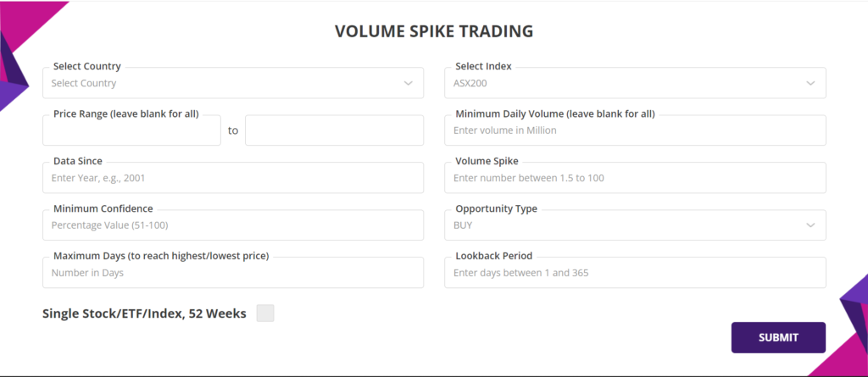This screenshot has height=377, width=868.
Task: Open the index dropdown showing ASX200
Action: click(x=623, y=83)
